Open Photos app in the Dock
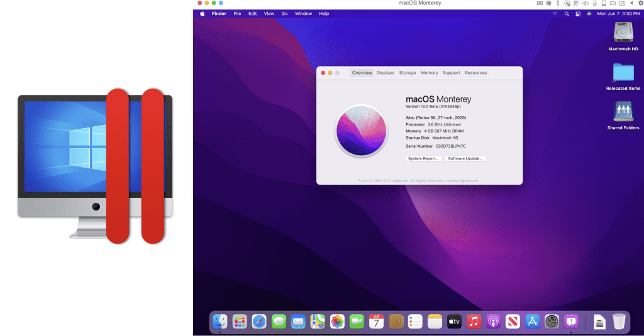Viewport: 644px width, 336px height. [x=337, y=322]
